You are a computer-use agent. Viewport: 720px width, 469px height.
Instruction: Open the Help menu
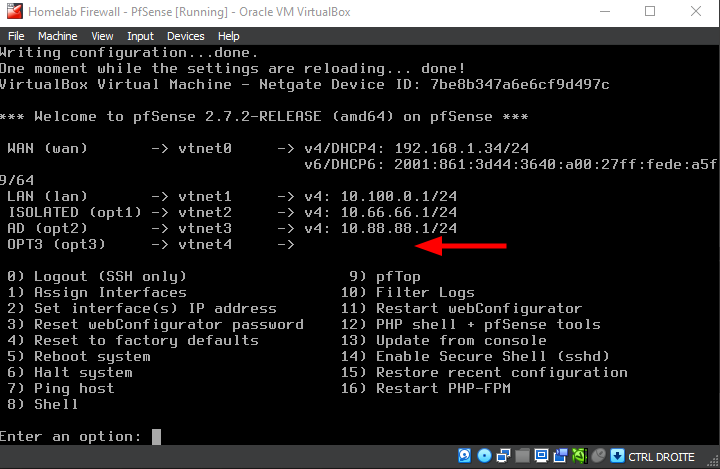click(x=228, y=36)
